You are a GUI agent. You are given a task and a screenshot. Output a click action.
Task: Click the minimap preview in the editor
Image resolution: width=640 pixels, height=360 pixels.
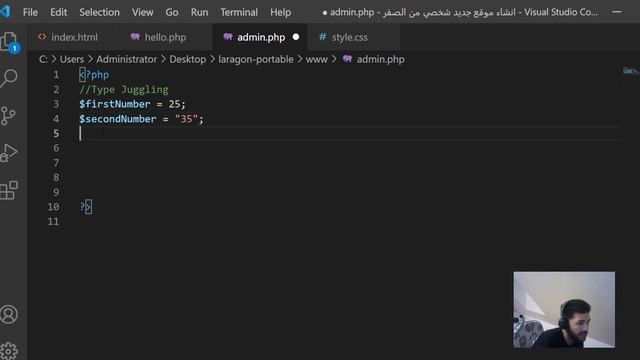(630, 71)
